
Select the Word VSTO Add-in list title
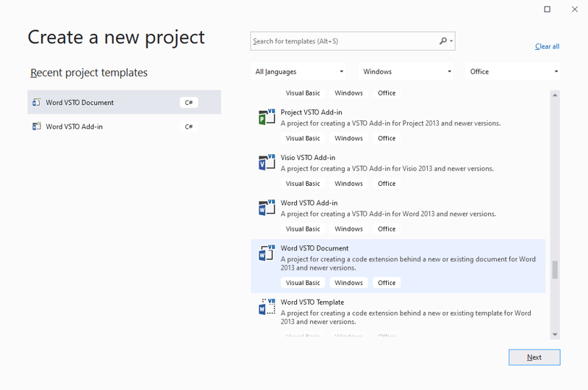309,203
